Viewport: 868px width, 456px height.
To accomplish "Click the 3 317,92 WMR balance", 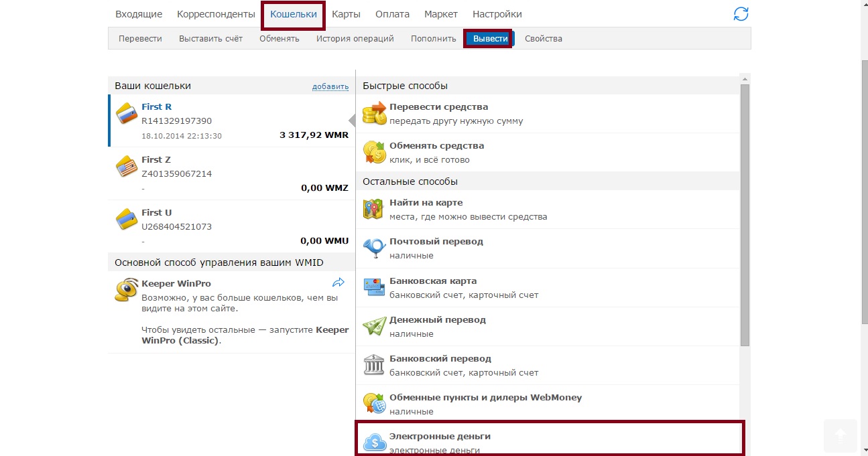I will (314, 135).
